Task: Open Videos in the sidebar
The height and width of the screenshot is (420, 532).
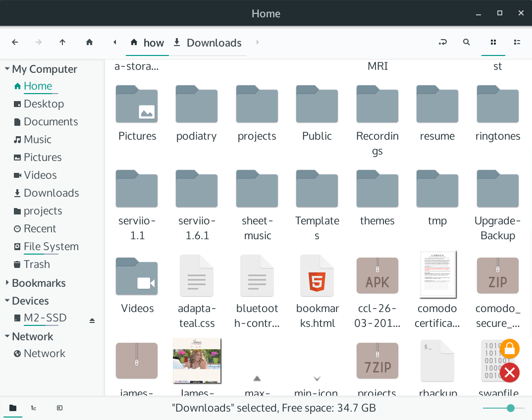Action: pos(35,175)
